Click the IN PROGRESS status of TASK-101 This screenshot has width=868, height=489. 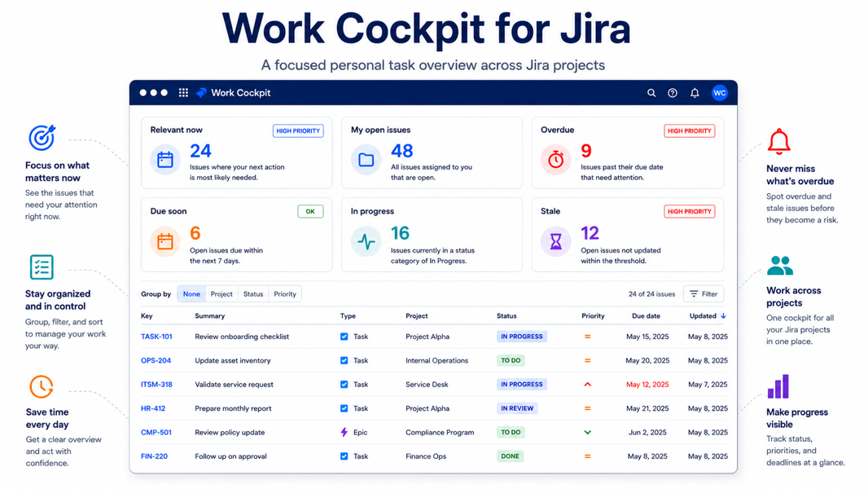pos(521,336)
